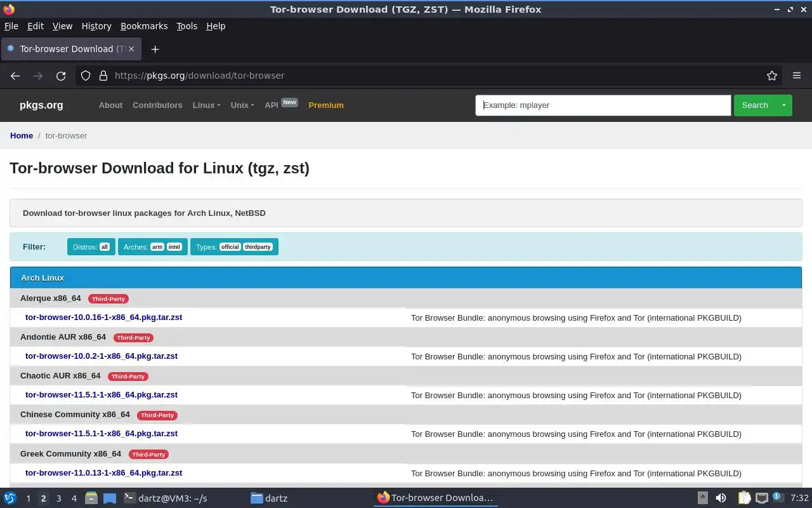Click the browser Back arrow

coord(15,76)
